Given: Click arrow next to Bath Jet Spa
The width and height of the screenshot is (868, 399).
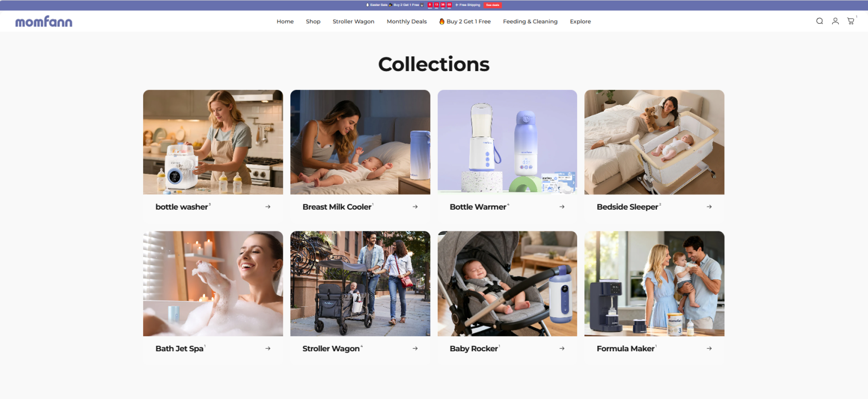Looking at the screenshot, I should coord(268,349).
